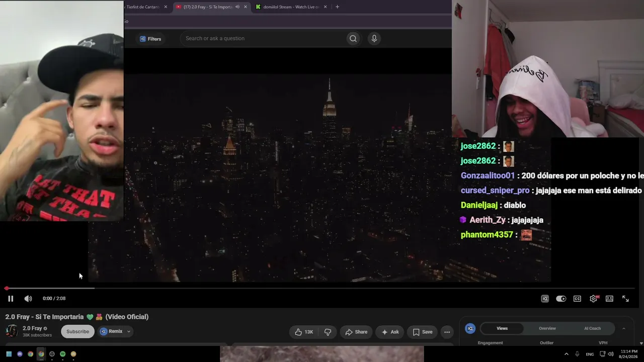
Task: Switch to the Tierlist de Cantantes tab
Action: click(x=143, y=7)
